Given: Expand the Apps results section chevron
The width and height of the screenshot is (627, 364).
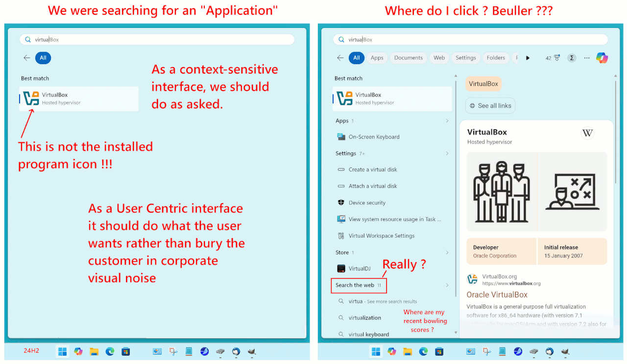Looking at the screenshot, I should (x=447, y=121).
